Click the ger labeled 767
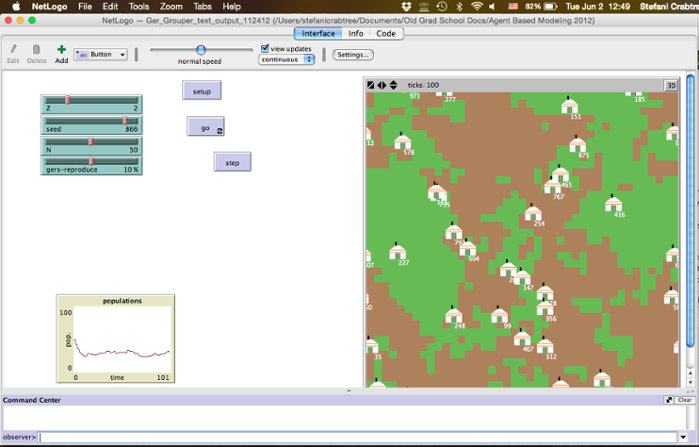This screenshot has height=447, width=699. 552,185
